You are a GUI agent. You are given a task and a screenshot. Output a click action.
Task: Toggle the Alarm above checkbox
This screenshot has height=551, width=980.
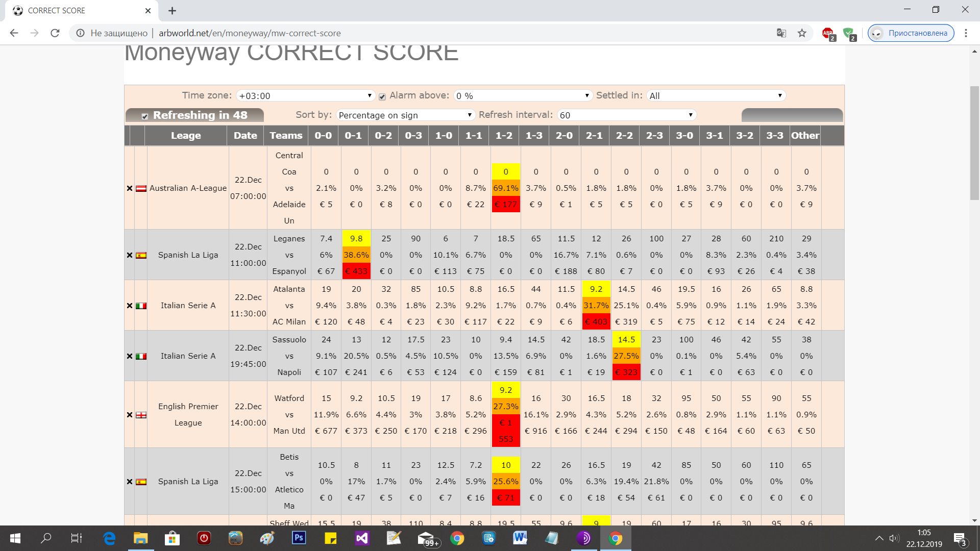(x=382, y=96)
